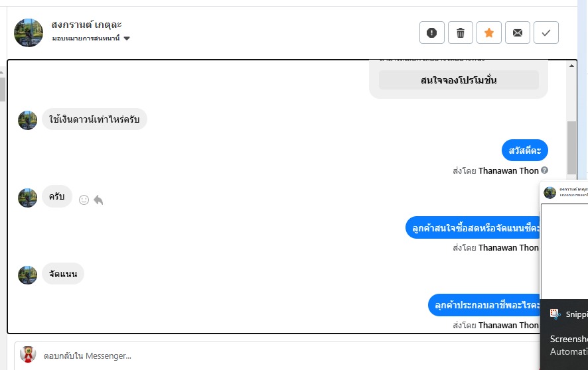Select the "สวัสดีคะ" sent message bubble

click(524, 151)
